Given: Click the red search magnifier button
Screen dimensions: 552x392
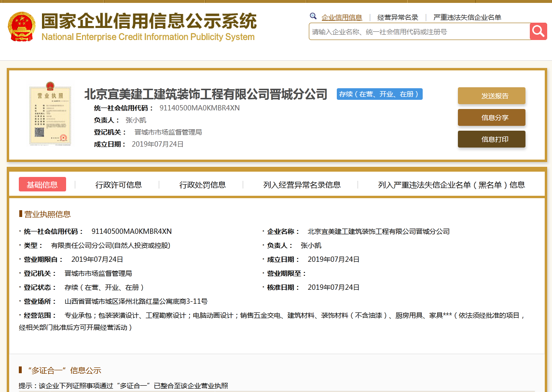Looking at the screenshot, I should pos(538,31).
